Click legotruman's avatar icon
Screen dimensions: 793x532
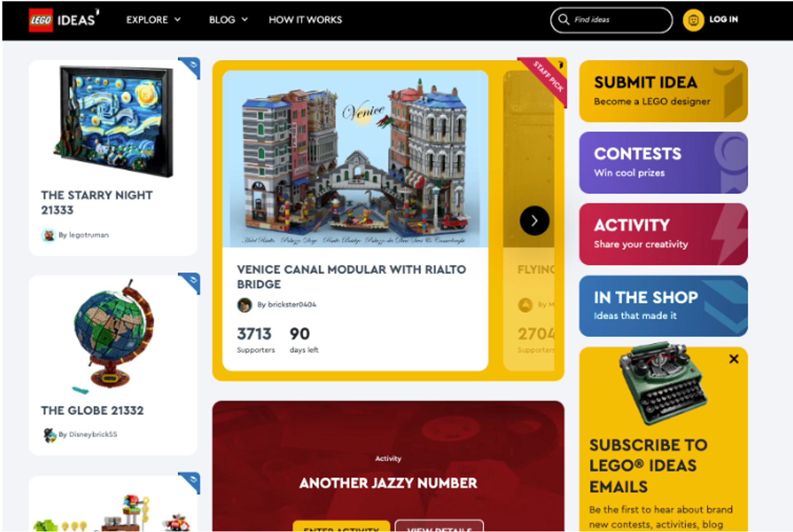[x=49, y=235]
